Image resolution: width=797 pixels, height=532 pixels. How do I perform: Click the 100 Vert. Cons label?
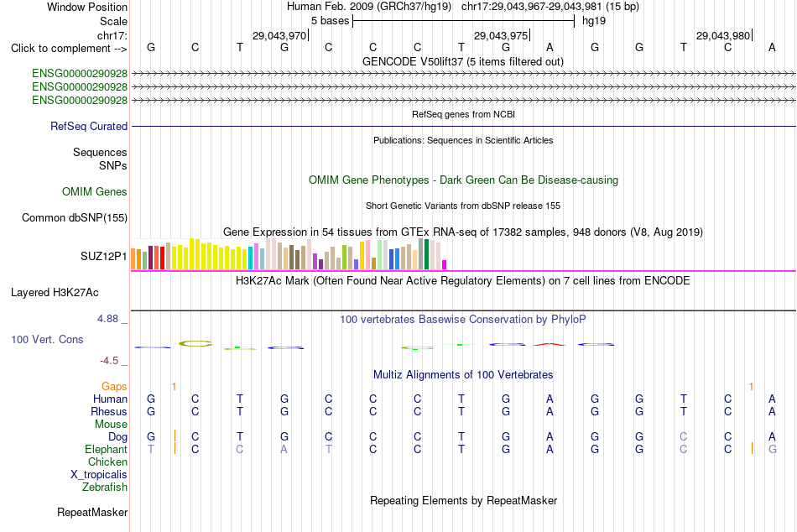coord(47,339)
